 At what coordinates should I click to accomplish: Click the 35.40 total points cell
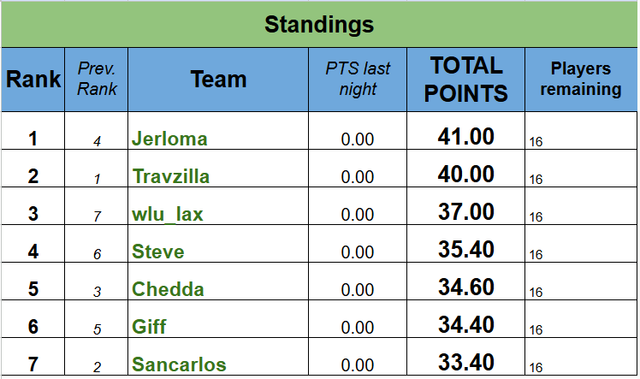click(x=466, y=244)
